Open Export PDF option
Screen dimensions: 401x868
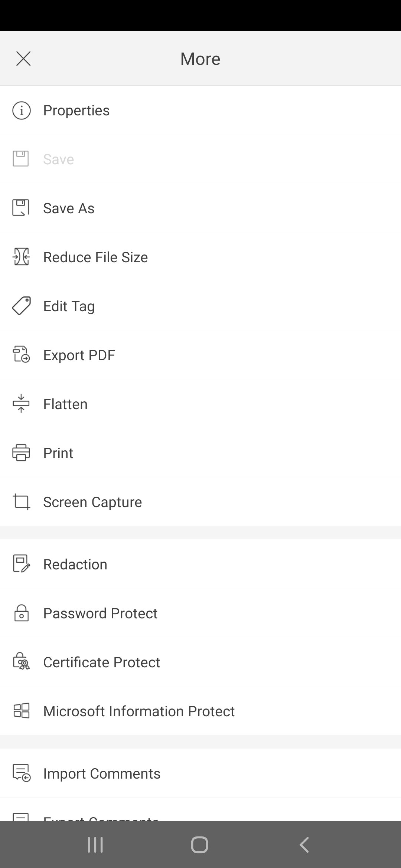(x=200, y=355)
